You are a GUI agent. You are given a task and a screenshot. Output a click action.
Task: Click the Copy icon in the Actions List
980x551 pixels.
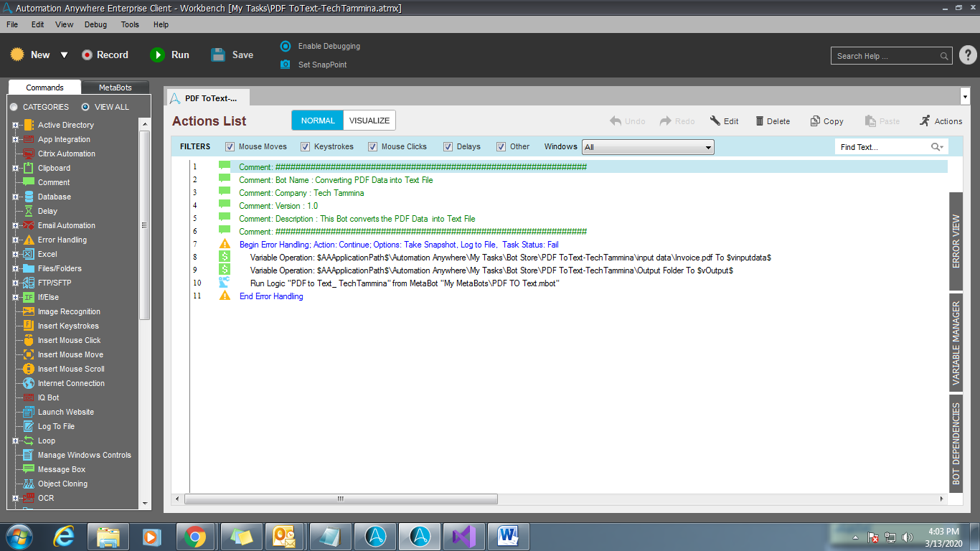[x=815, y=121]
